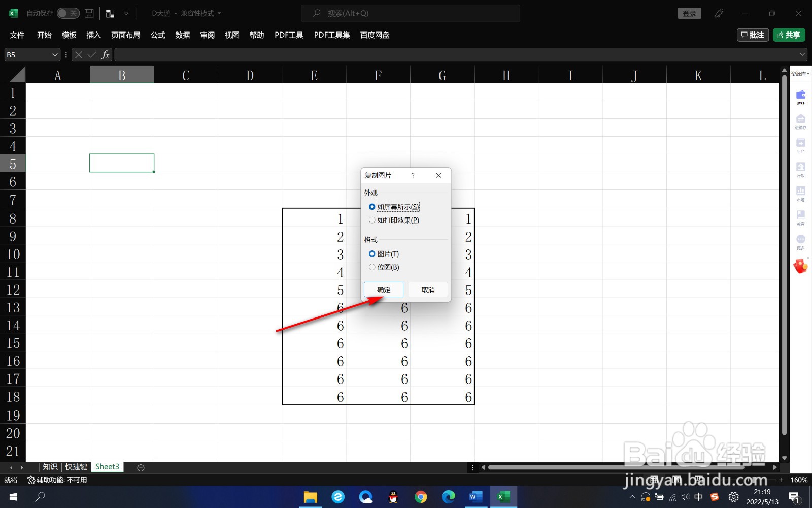Click the 市场 icon in resource sidebar

[x=801, y=193]
